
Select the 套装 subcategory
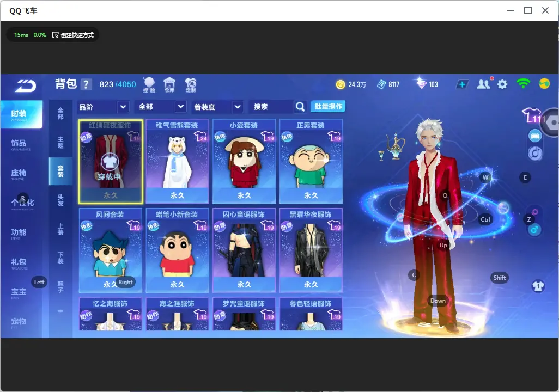[60, 171]
